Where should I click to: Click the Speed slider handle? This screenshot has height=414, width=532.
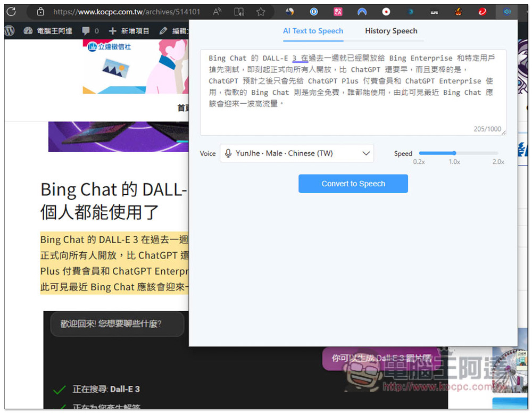click(x=454, y=153)
